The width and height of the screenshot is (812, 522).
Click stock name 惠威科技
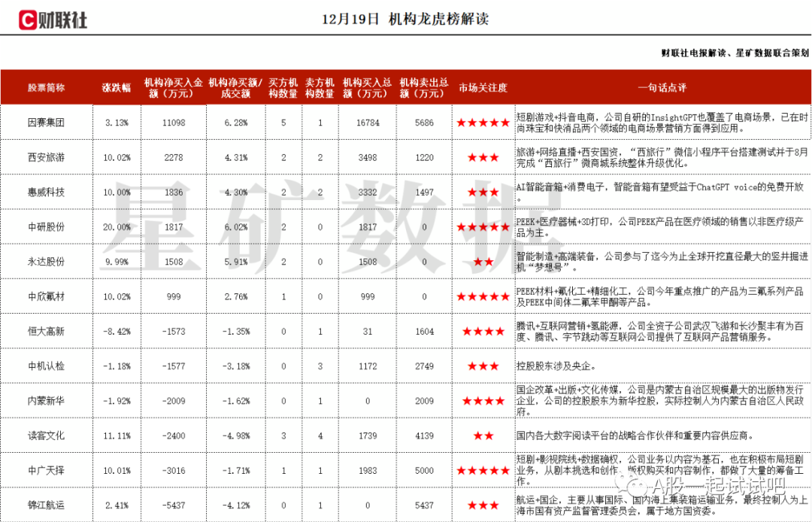[46, 192]
